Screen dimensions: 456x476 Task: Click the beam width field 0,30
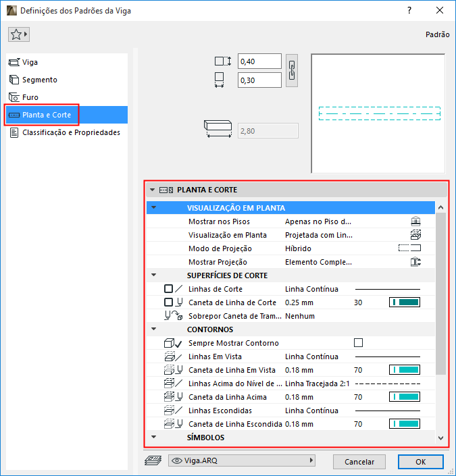point(259,80)
